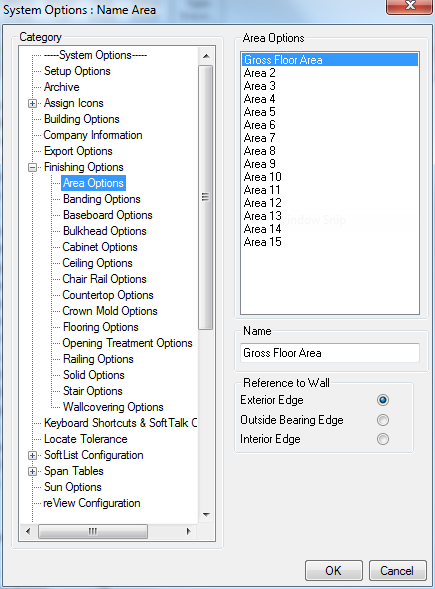Click the Cancel button
Image resolution: width=435 pixels, height=589 pixels.
[x=398, y=571]
